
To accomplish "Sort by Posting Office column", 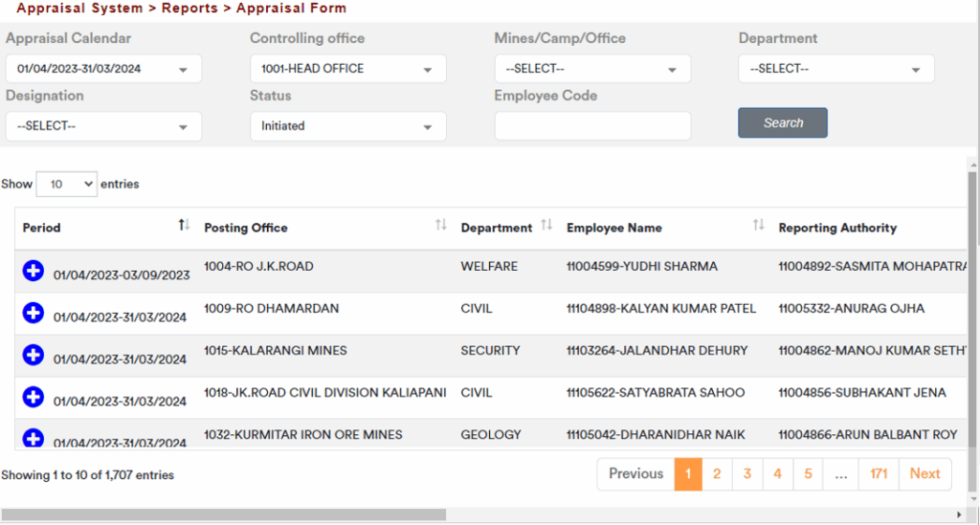I will click(x=440, y=226).
